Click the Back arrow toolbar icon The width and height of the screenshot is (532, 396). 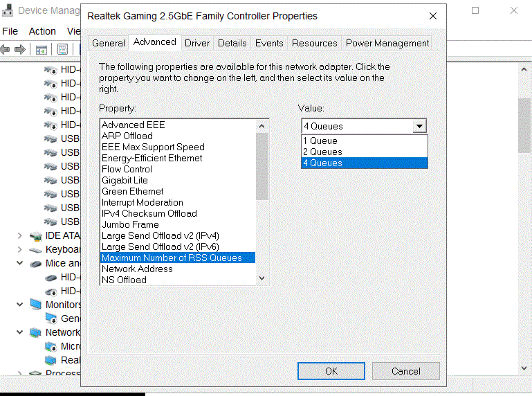coord(6,49)
